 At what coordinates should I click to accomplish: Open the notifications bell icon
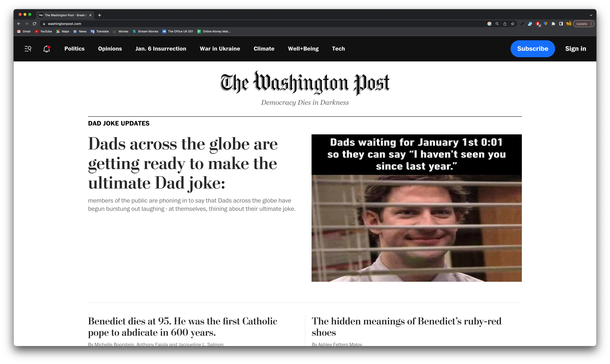pyautogui.click(x=47, y=49)
